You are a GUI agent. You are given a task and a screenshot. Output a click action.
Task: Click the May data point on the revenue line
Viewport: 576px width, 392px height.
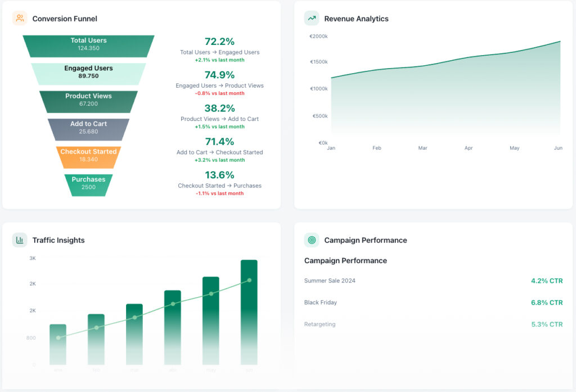pos(514,53)
